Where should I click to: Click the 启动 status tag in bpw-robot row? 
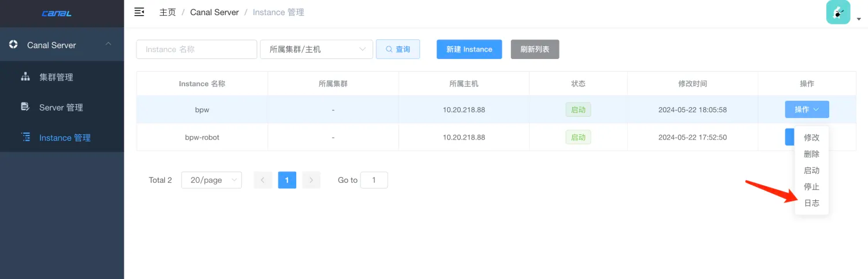pos(578,137)
